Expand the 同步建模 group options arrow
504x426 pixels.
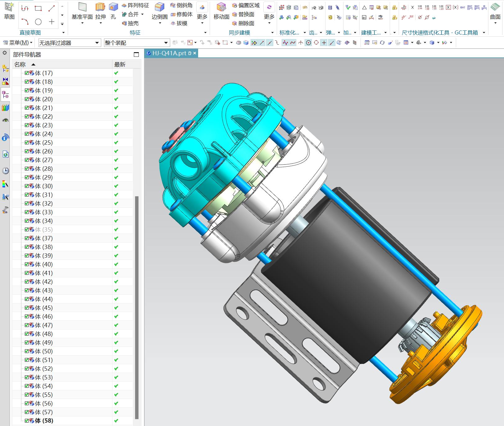click(272, 33)
